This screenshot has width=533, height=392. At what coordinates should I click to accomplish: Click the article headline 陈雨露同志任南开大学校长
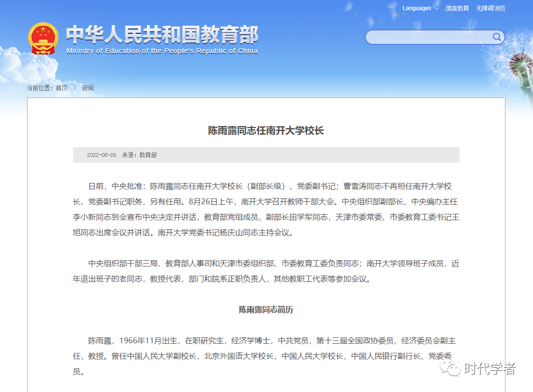click(x=266, y=130)
